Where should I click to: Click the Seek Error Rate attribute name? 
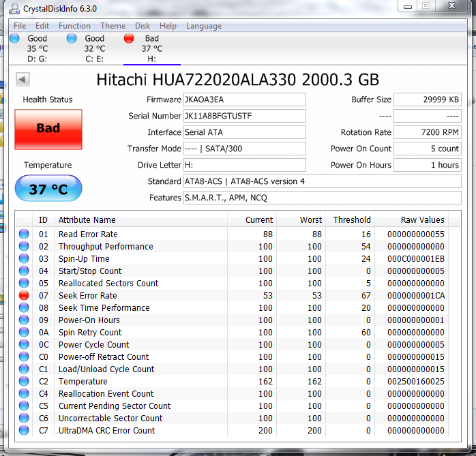(88, 296)
